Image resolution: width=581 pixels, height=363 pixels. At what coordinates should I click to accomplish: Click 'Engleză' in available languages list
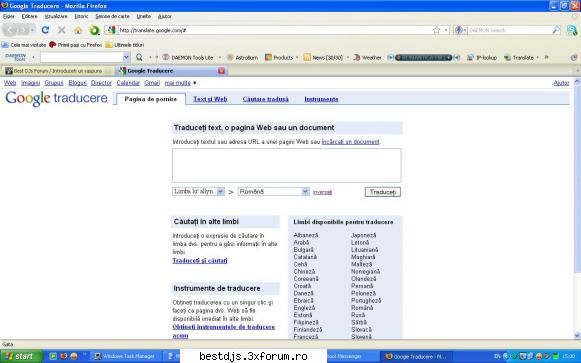point(304,308)
